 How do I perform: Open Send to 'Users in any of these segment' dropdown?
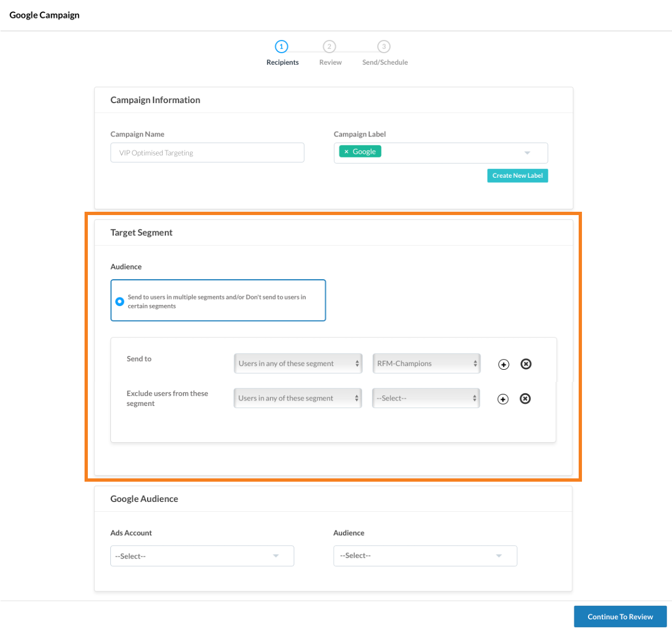click(x=298, y=363)
